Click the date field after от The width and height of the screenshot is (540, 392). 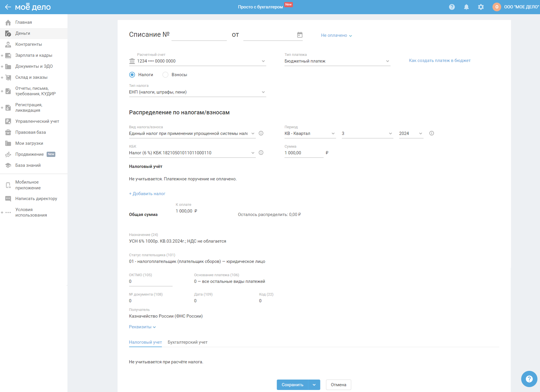[273, 35]
